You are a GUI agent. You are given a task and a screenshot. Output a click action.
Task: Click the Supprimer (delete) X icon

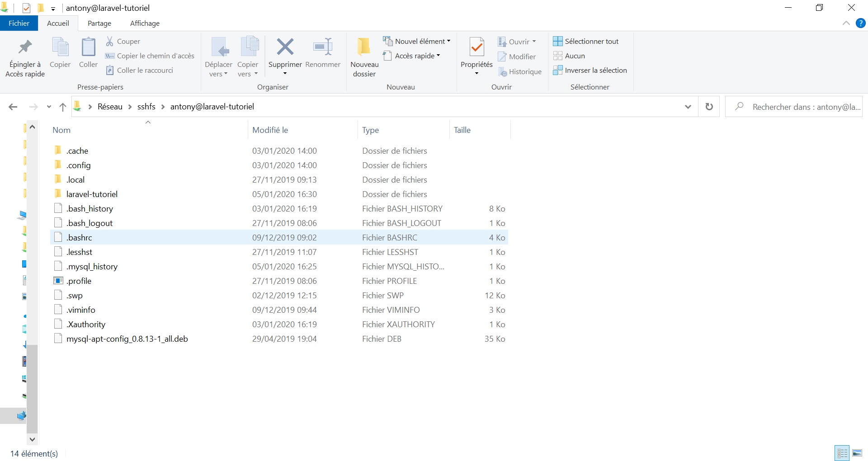(285, 47)
